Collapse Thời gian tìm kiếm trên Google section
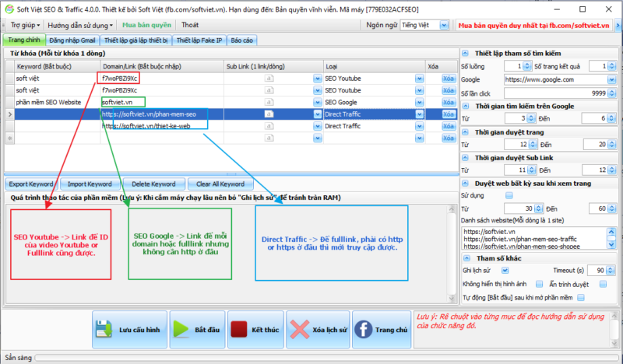Screen dimensions: 623x364 tap(466, 106)
